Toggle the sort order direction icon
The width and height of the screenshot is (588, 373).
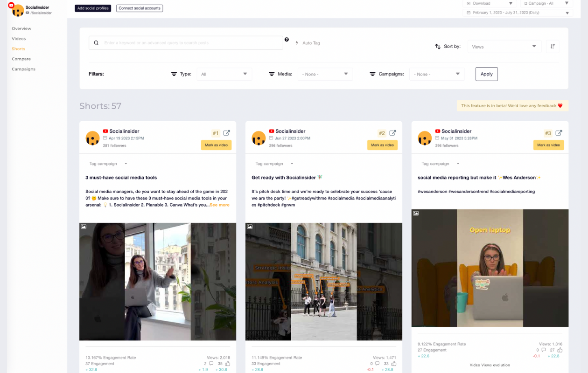pyautogui.click(x=553, y=46)
